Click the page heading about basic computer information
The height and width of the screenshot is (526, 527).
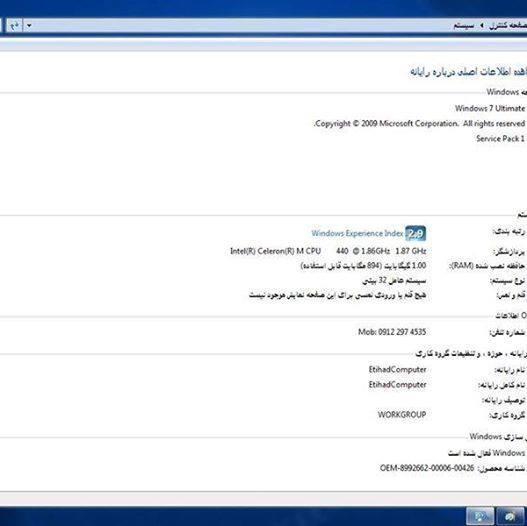468,72
